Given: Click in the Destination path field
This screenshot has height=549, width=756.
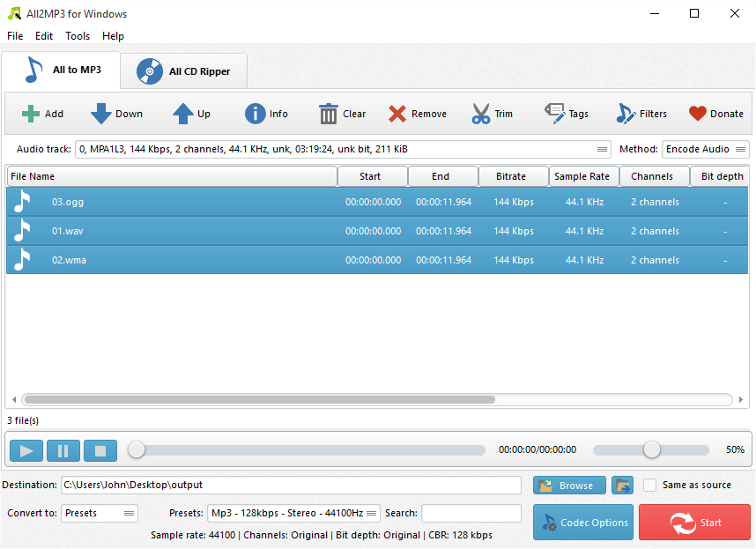Looking at the screenshot, I should pos(292,486).
